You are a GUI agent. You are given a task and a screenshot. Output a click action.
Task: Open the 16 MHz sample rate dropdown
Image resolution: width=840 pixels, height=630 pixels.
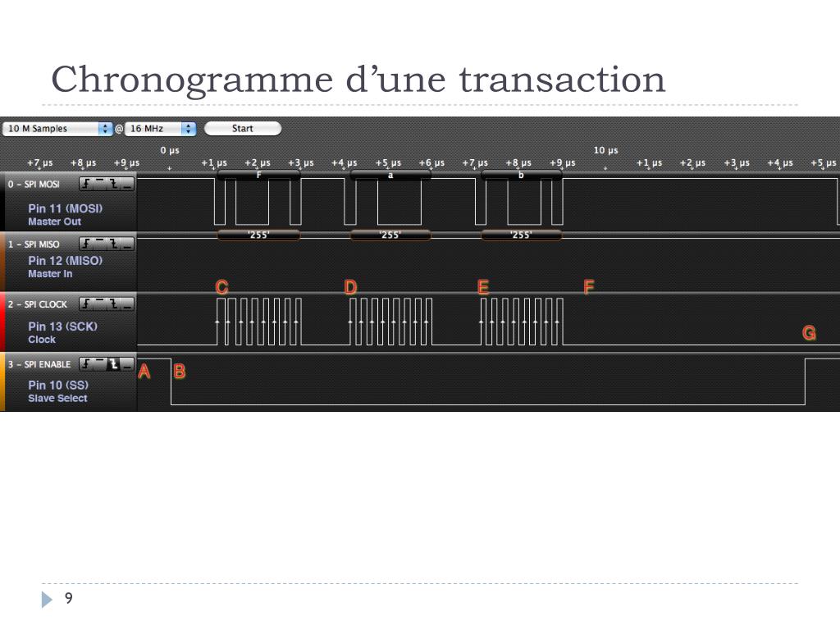click(x=160, y=129)
